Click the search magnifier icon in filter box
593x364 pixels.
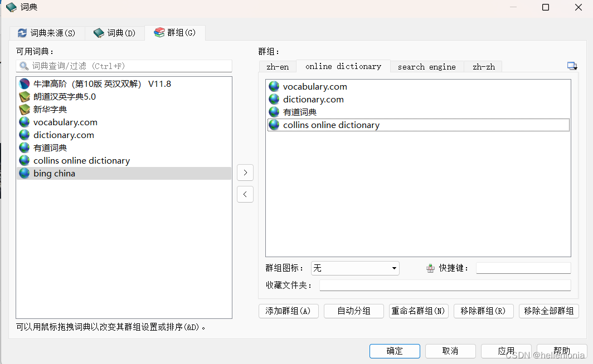tap(24, 66)
